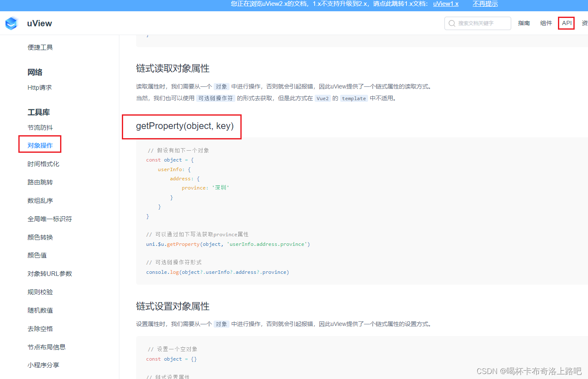Select 对象操作 in the sidebar
The width and height of the screenshot is (588, 379).
pyautogui.click(x=40, y=145)
